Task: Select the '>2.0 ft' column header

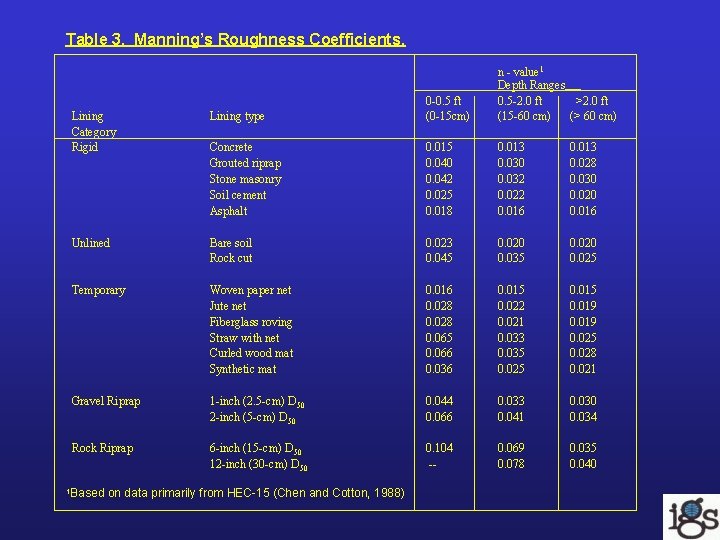Action: (x=592, y=101)
